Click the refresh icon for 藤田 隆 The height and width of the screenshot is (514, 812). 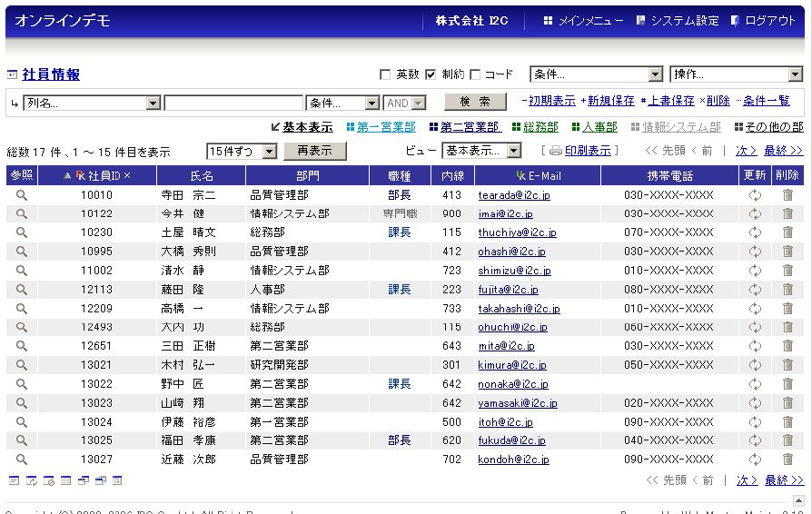pos(754,290)
